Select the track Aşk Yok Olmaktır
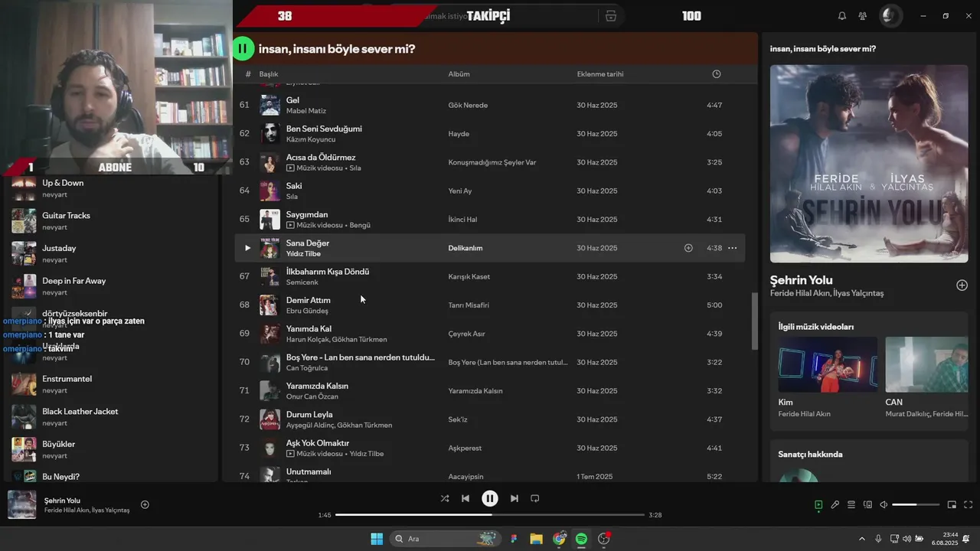Screen dimensions: 980x551 pyautogui.click(x=318, y=443)
